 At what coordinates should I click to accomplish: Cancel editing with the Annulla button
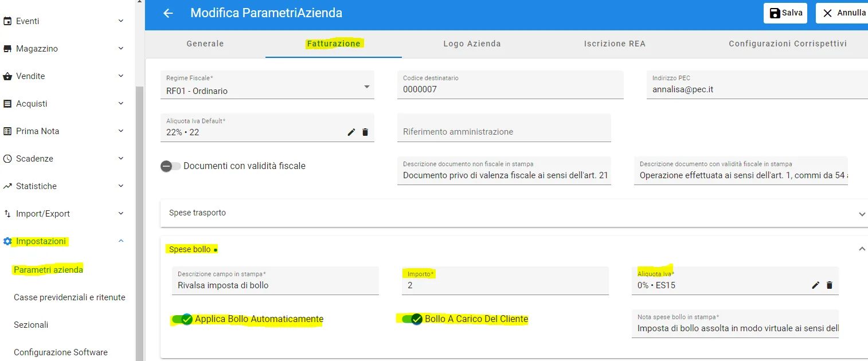pyautogui.click(x=843, y=13)
